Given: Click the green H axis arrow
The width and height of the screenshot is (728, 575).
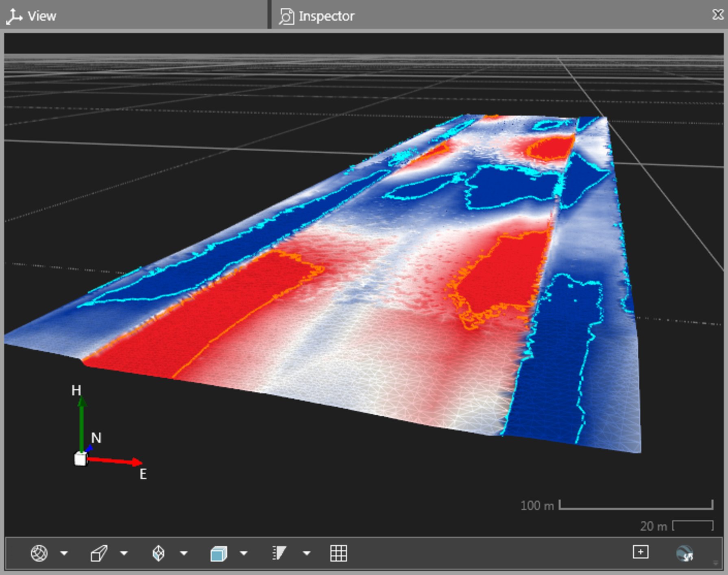Looking at the screenshot, I should 82,423.
